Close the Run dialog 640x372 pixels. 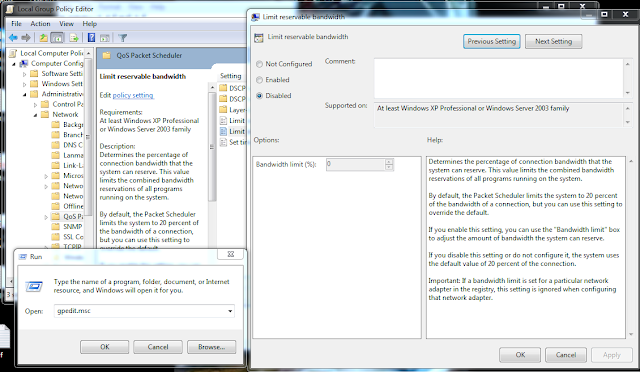tap(231, 254)
